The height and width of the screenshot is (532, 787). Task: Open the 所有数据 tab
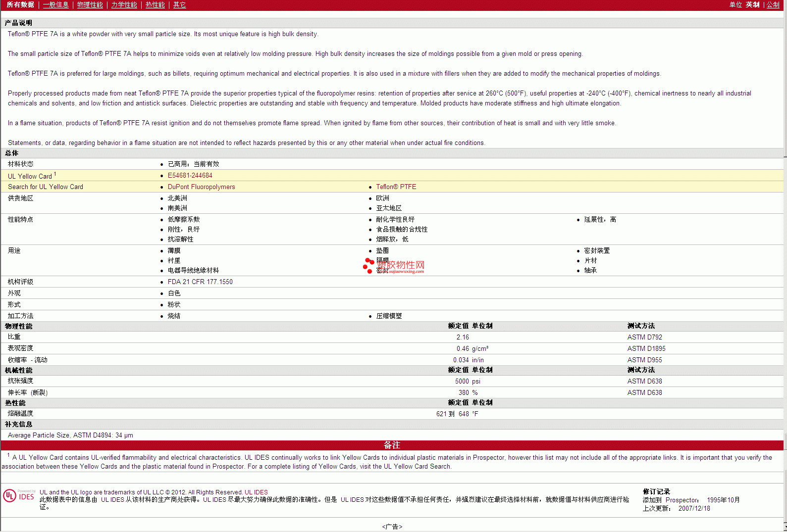tap(20, 4)
